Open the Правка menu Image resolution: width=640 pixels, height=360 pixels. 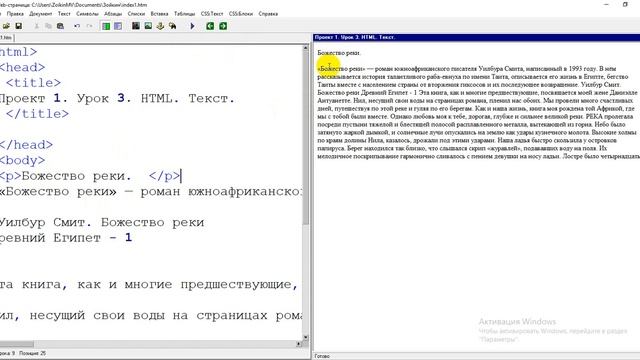(x=15, y=14)
